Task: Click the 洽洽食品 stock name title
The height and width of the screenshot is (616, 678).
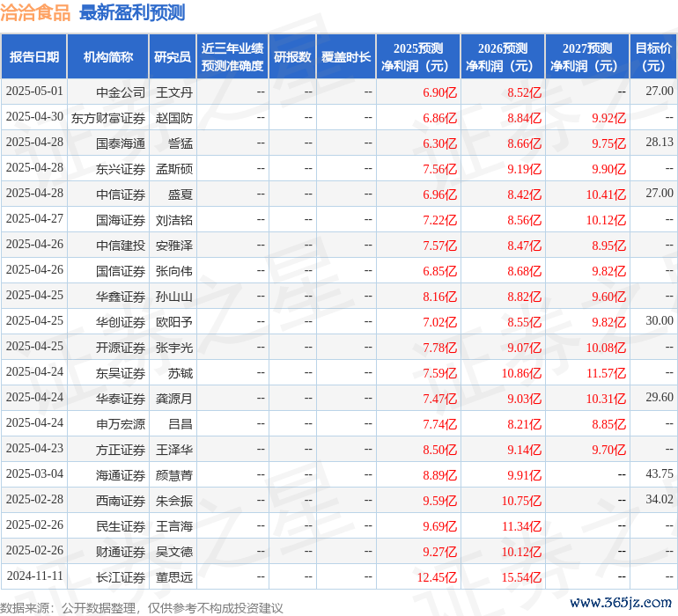Action: point(35,12)
